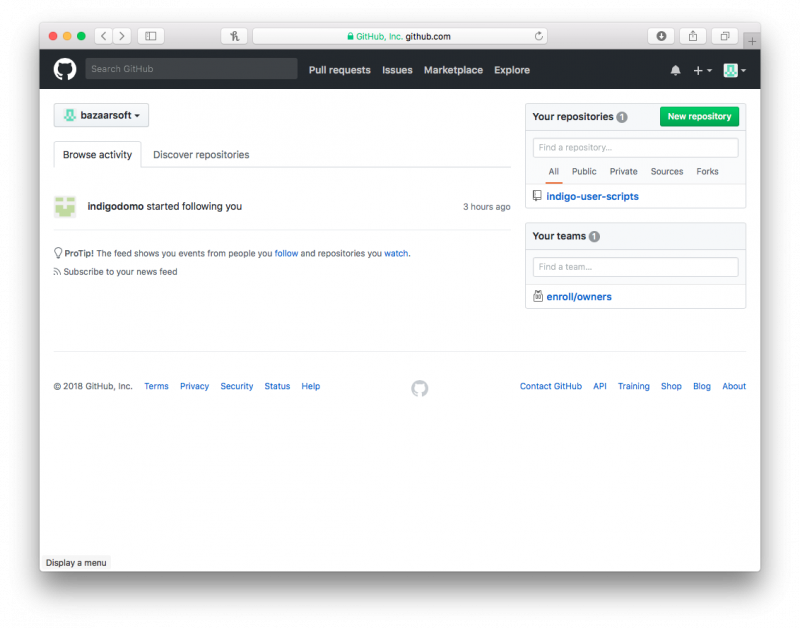The width and height of the screenshot is (800, 628).
Task: Toggle the Safari sidebar button
Action: (x=151, y=36)
